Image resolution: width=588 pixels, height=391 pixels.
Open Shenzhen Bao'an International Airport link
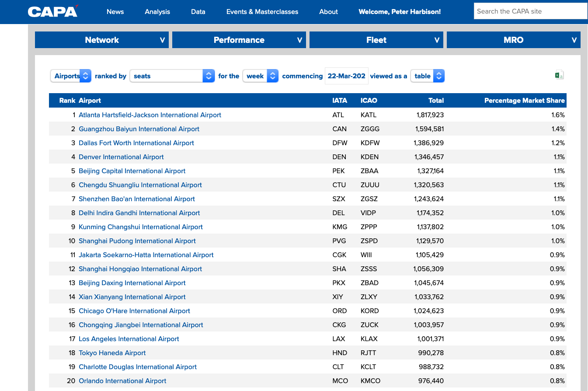(137, 199)
